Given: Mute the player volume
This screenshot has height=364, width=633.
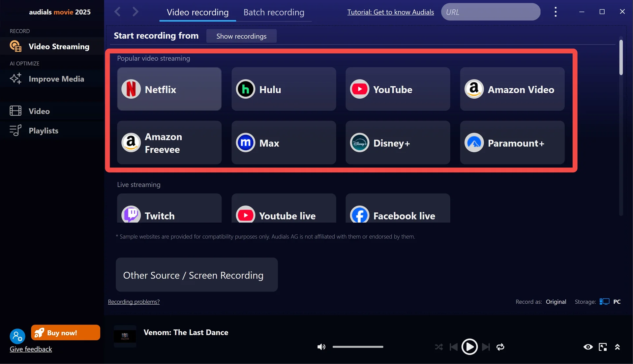Looking at the screenshot, I should pos(321,347).
